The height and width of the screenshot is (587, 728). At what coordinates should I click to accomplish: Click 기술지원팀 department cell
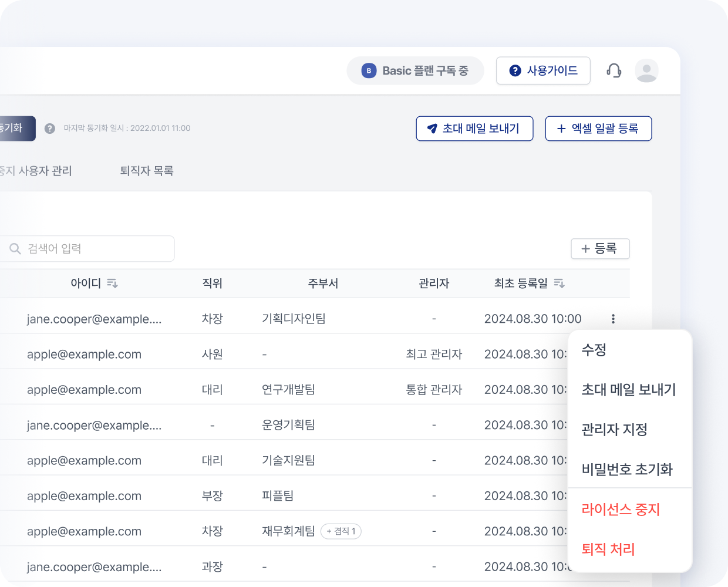pos(288,461)
